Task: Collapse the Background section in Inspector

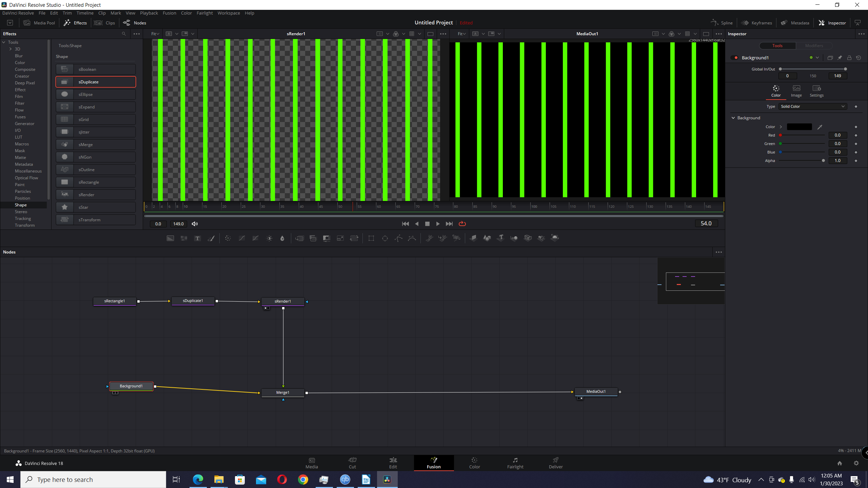Action: pos(733,118)
